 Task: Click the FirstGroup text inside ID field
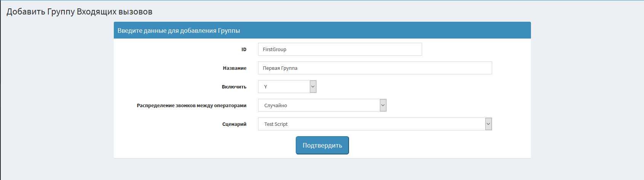[274, 49]
